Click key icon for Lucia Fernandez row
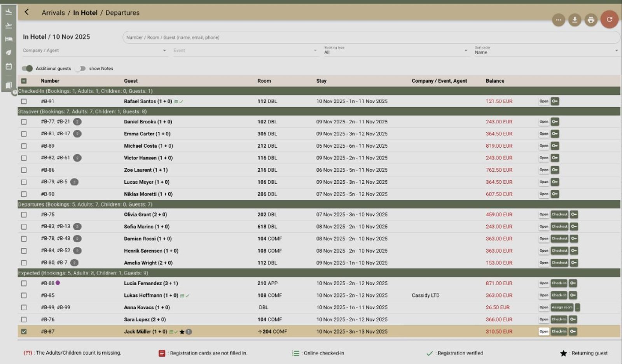Viewport: 622px width, 364px height. click(x=573, y=283)
